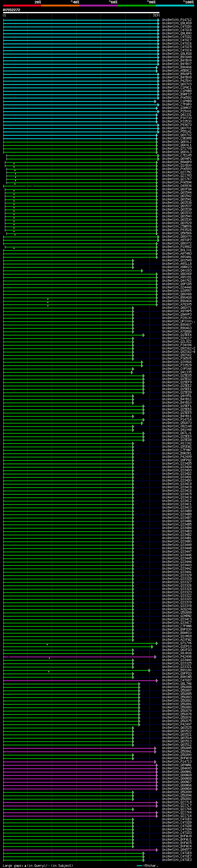Open hit UniRef100_P34094
This screenshot has height=868, width=197.
(177, 345)
